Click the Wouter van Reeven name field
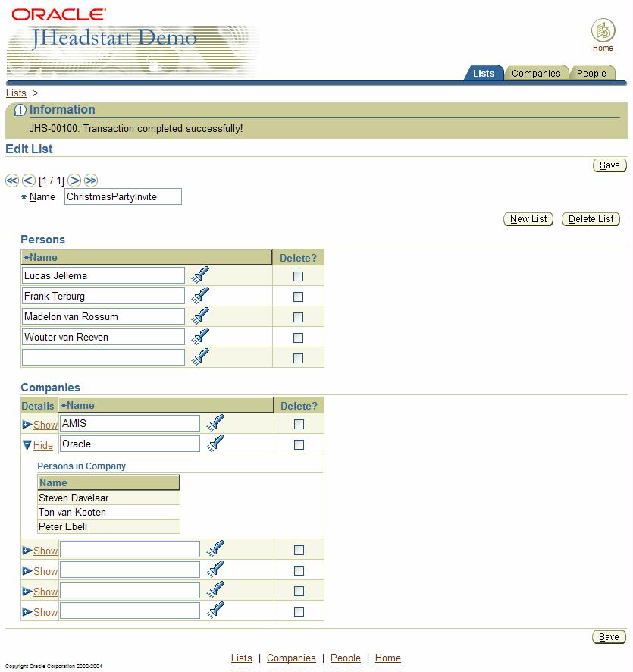This screenshot has width=633, height=672. 103,337
